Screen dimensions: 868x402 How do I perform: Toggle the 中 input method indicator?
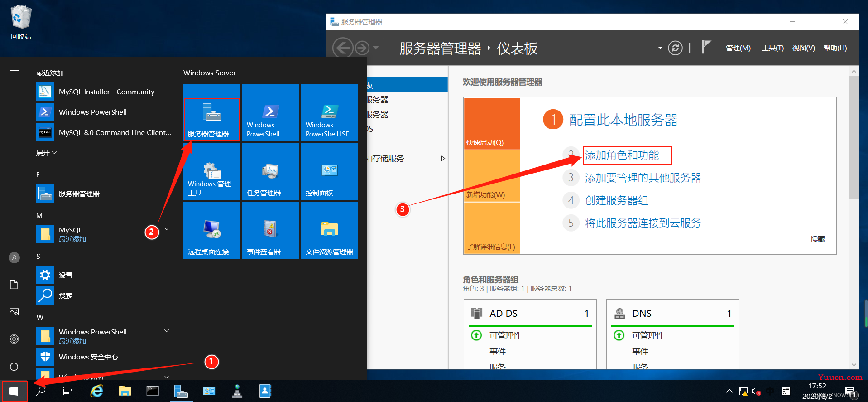pos(770,391)
